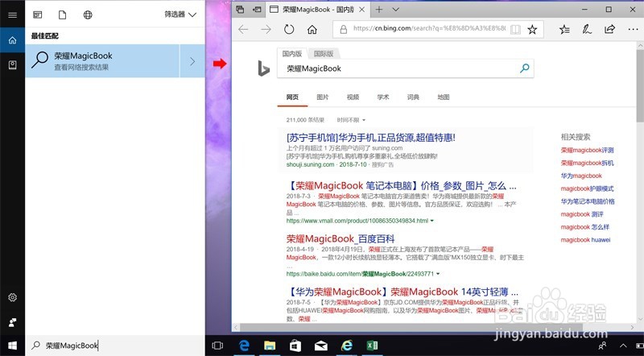Image resolution: width=644 pixels, height=356 pixels.
Task: Refresh the Edge page
Action: (x=289, y=29)
